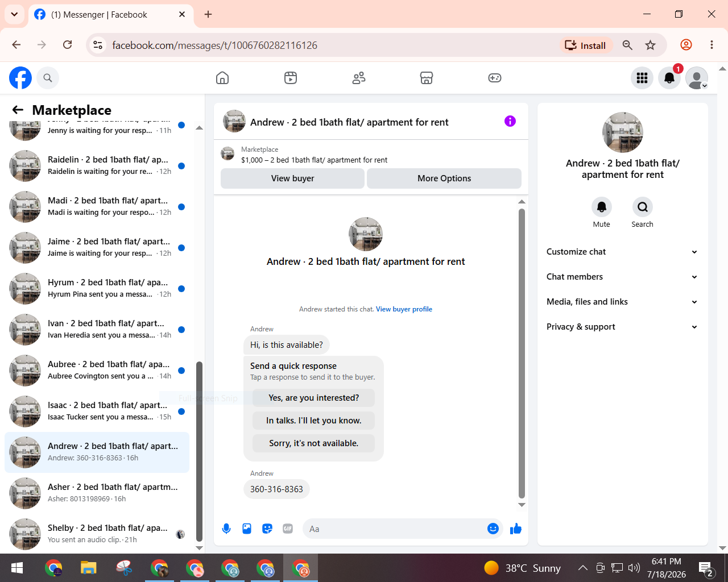
Task: Open Windows notification center
Action: click(x=706, y=568)
